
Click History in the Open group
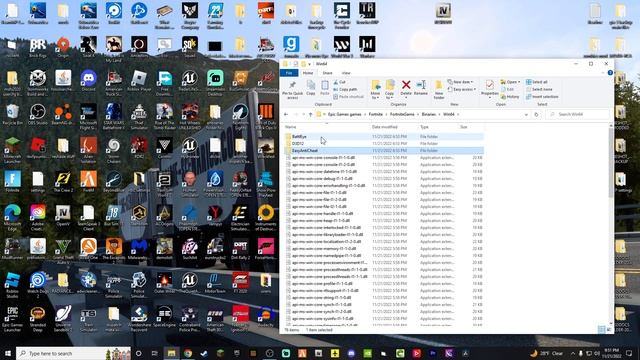(510, 97)
